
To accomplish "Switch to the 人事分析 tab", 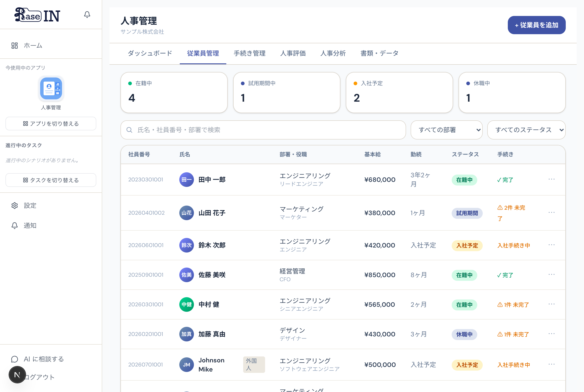I will (333, 53).
